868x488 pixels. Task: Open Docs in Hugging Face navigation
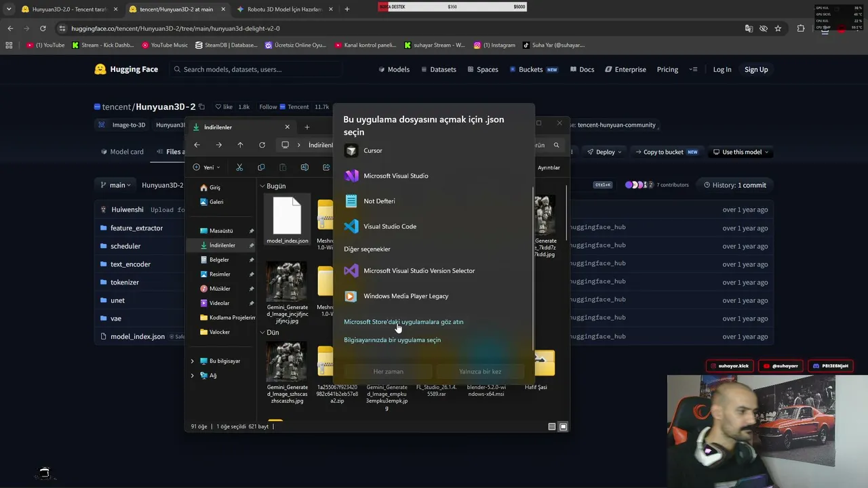point(582,69)
